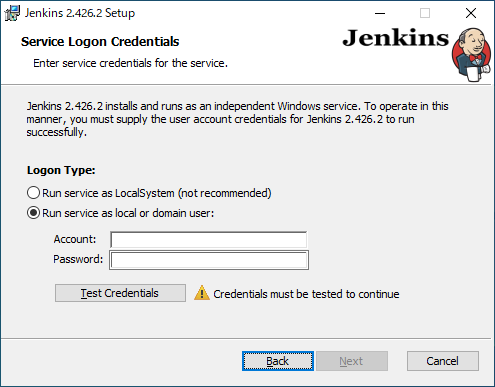Go Back to the previous setup step
The image size is (495, 387).
278,361
